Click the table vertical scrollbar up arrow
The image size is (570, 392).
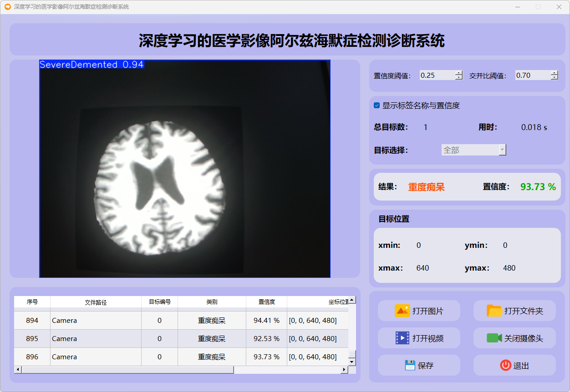pyautogui.click(x=352, y=300)
